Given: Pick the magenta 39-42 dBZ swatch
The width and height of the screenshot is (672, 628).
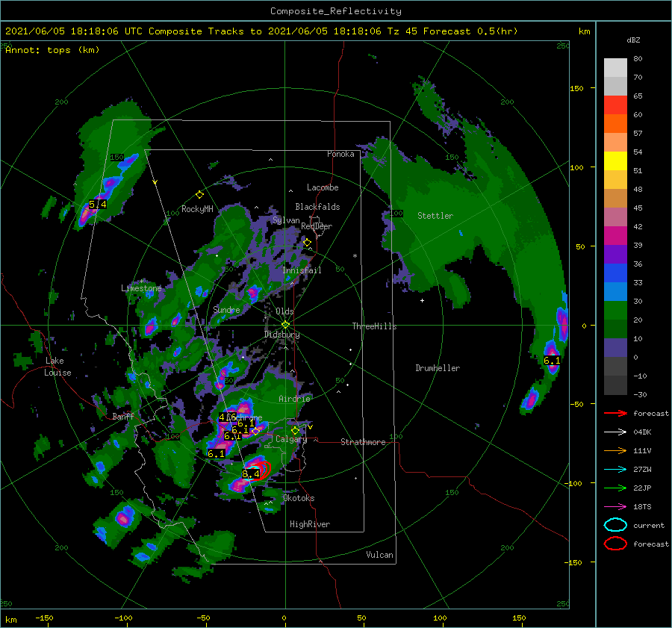Looking at the screenshot, I should coord(615,236).
